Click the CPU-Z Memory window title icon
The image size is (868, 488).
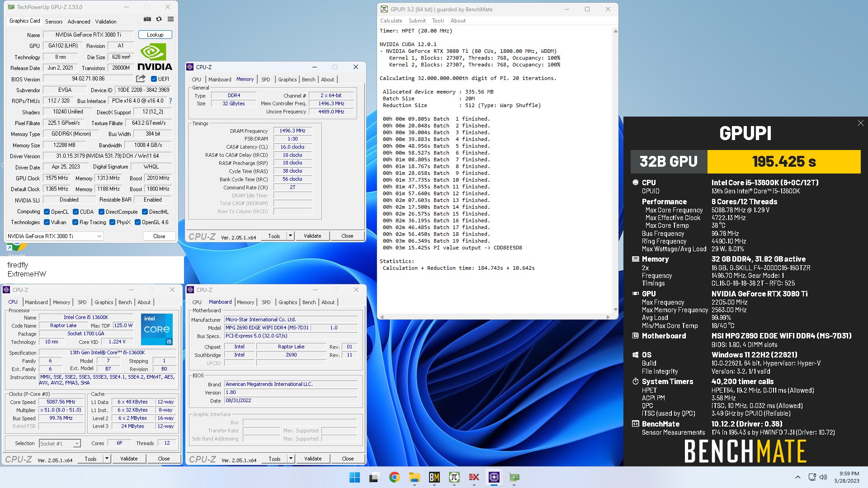coord(190,67)
